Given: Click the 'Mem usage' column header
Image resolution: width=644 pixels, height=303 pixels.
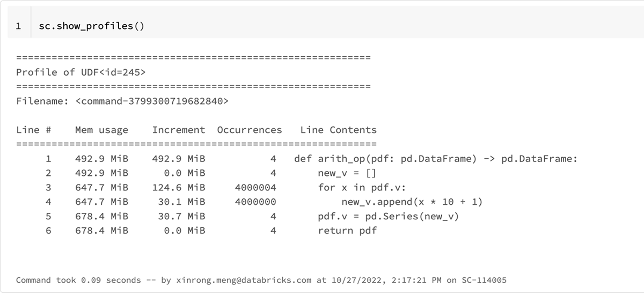Looking at the screenshot, I should 101,130.
